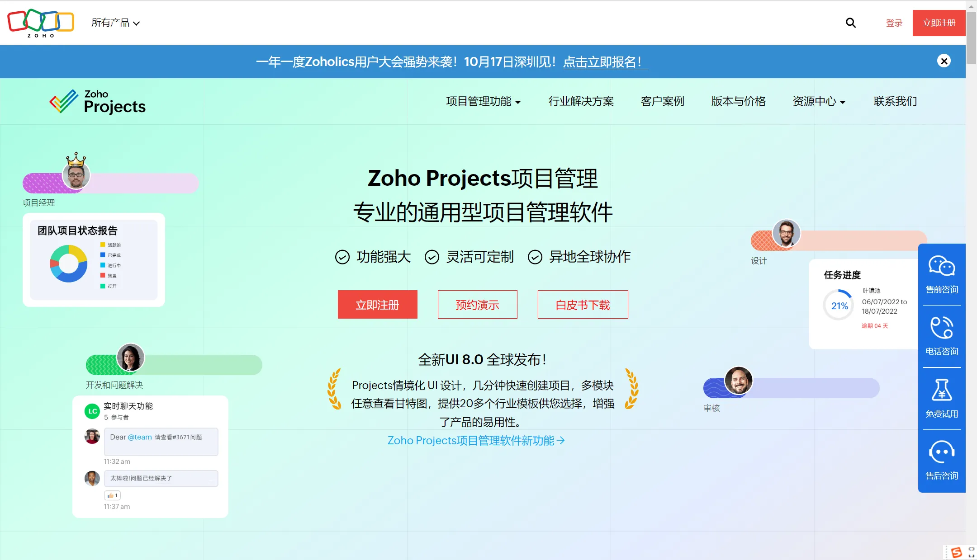
Task: Close the blue announcement banner
Action: [x=944, y=61]
